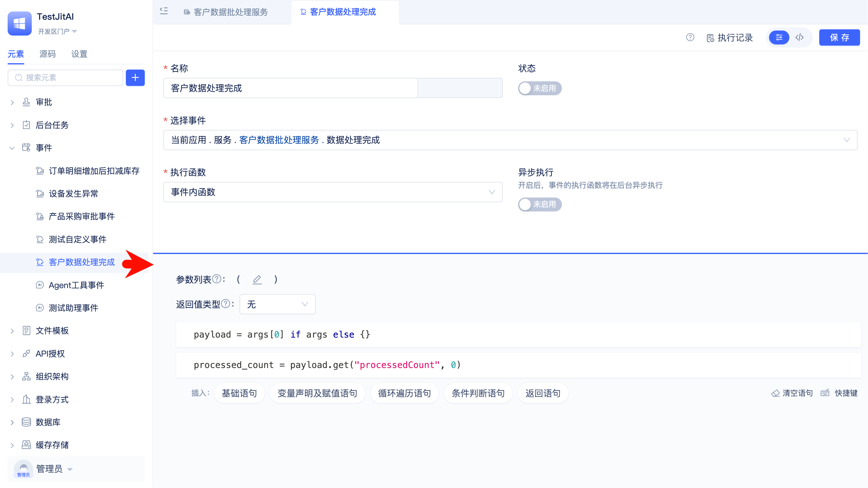Click the payload = args[0] code line
This screenshot has height=488, width=868.
(x=518, y=335)
